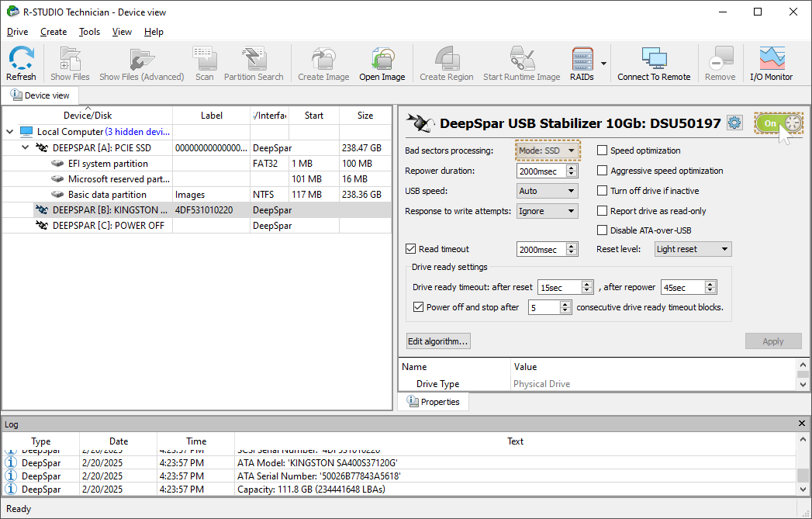Click Show Files (Advanced) icon

click(141, 58)
